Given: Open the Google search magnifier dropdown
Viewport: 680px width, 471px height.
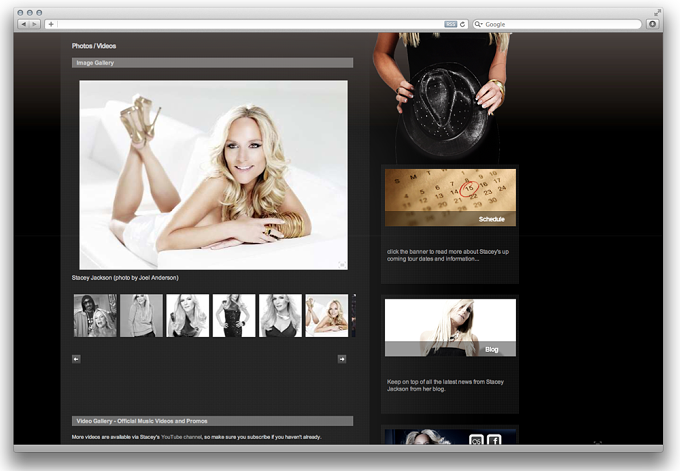Looking at the screenshot, I should [479, 24].
